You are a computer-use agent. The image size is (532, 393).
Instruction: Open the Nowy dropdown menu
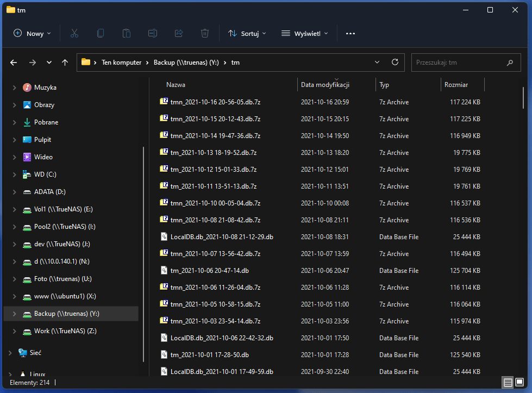tap(32, 33)
